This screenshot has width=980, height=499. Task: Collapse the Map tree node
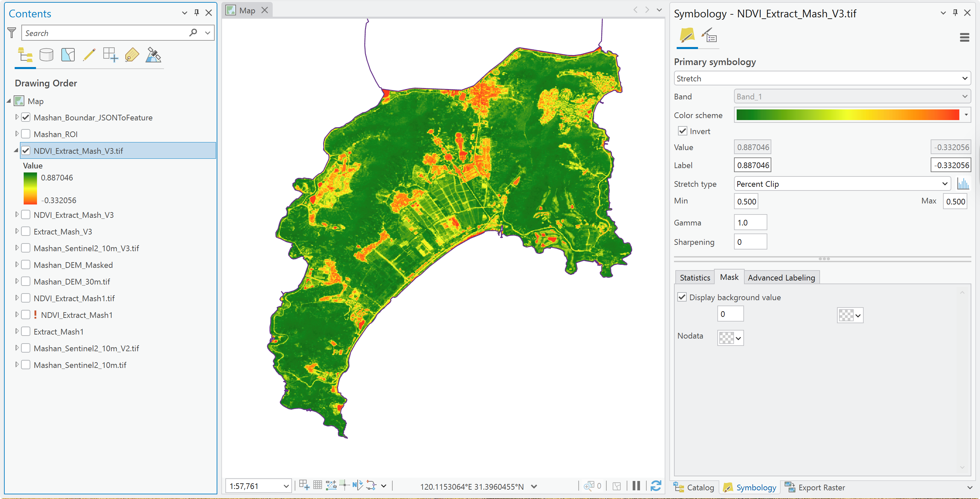pos(9,101)
